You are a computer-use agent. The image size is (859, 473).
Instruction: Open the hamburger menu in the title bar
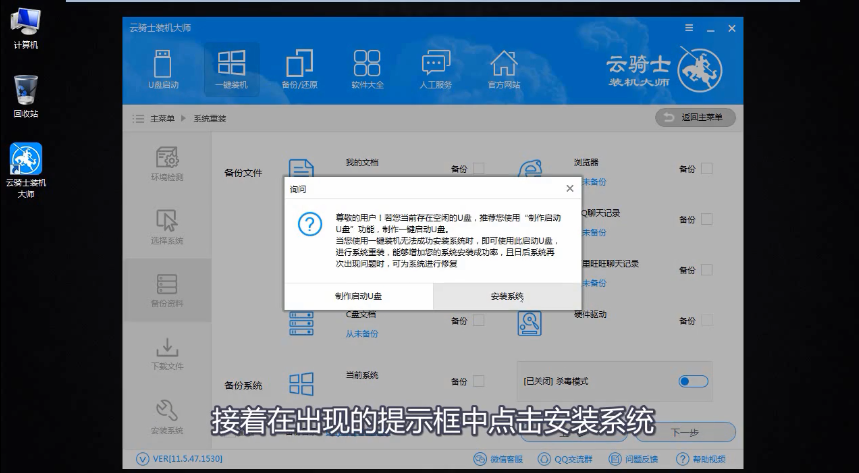coord(689,28)
